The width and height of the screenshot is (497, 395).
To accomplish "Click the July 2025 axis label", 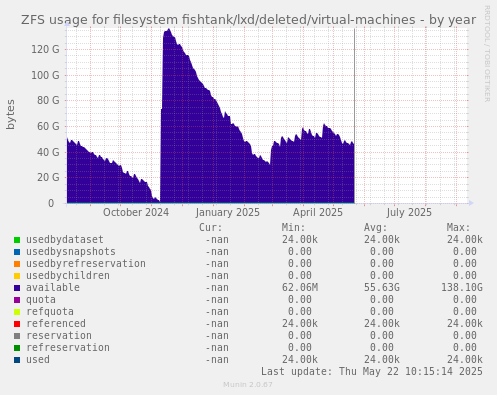I will (409, 212).
